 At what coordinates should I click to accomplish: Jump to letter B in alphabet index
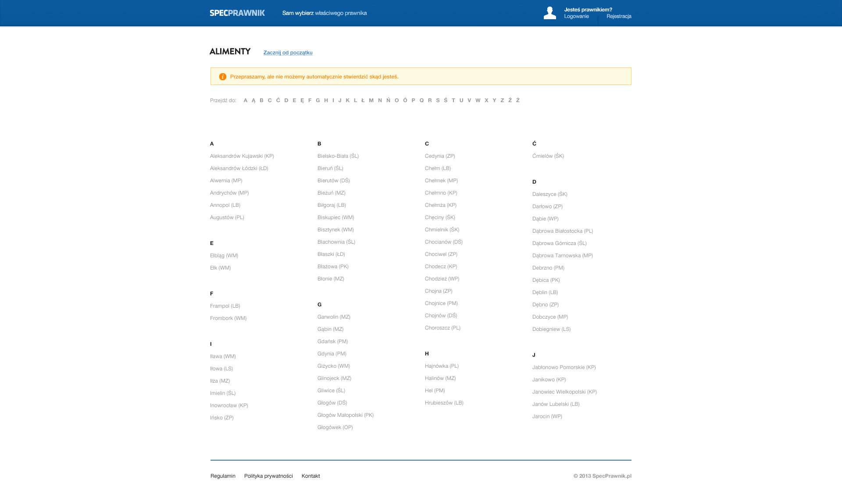click(x=262, y=100)
